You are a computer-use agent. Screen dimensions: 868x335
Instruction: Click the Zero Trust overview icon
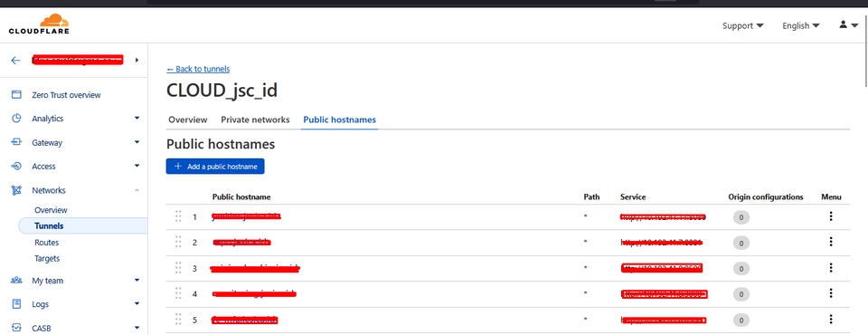click(16, 95)
